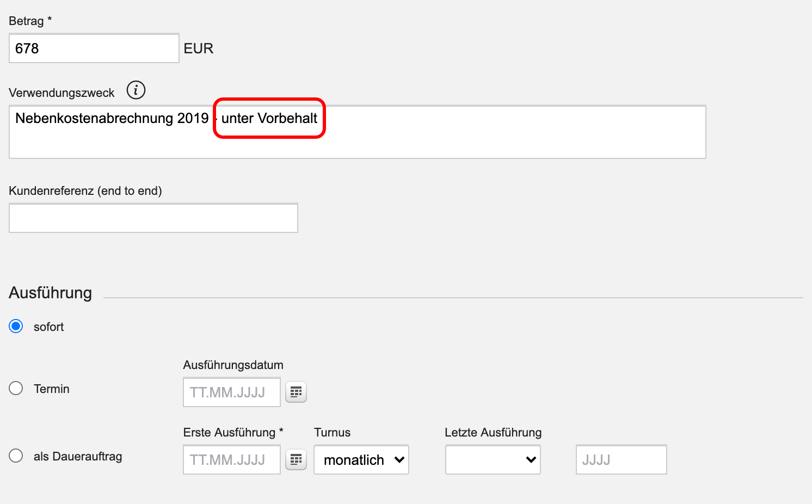Open the Letzte Ausführung month dropdown
Image resolution: width=812 pixels, height=504 pixels.
click(493, 460)
